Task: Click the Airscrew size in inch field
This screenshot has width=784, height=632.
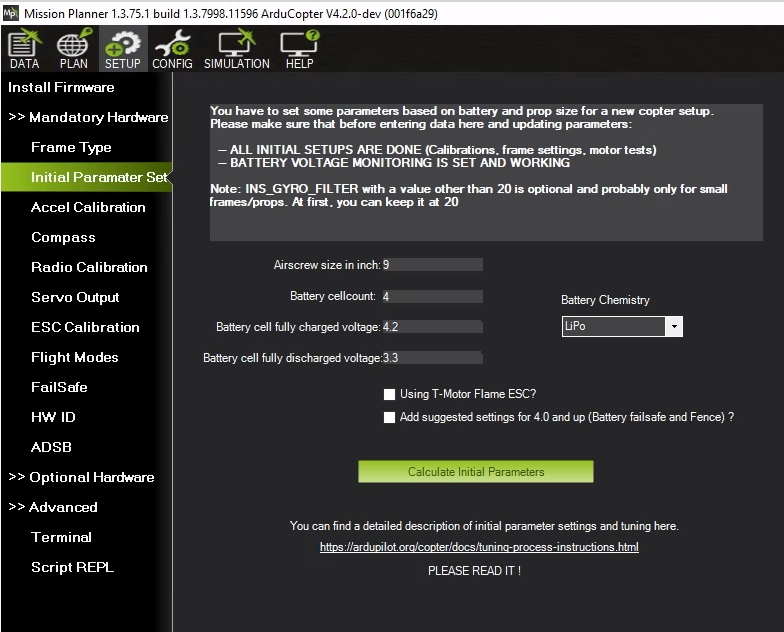Action: (x=432, y=265)
